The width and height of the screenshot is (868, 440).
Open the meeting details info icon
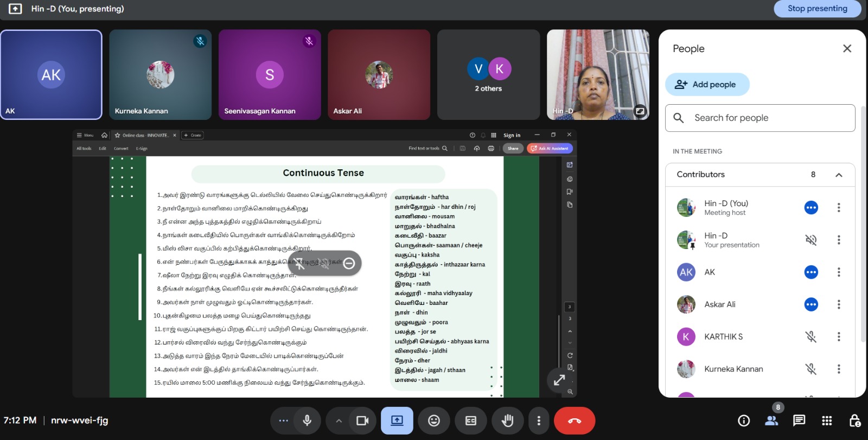pos(744,420)
